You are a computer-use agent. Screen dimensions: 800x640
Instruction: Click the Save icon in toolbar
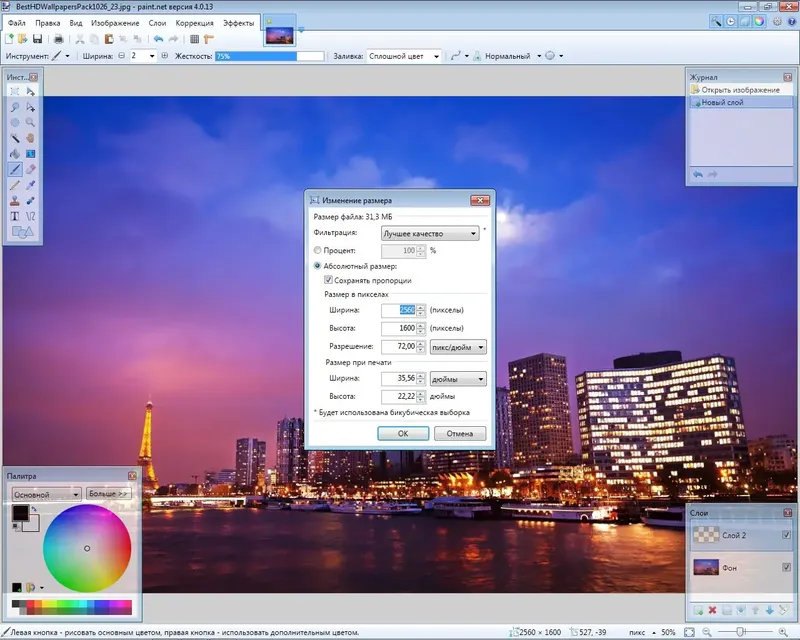click(x=37, y=39)
